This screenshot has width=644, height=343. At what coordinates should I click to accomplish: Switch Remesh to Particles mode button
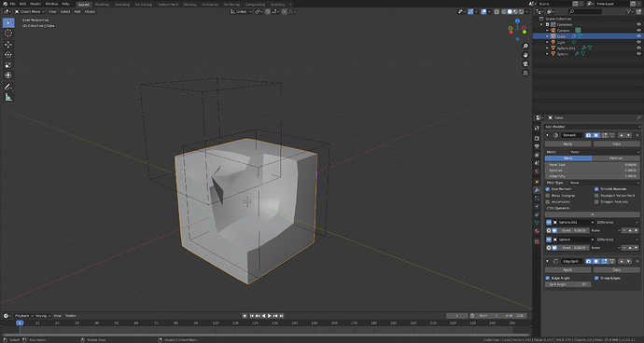click(616, 158)
